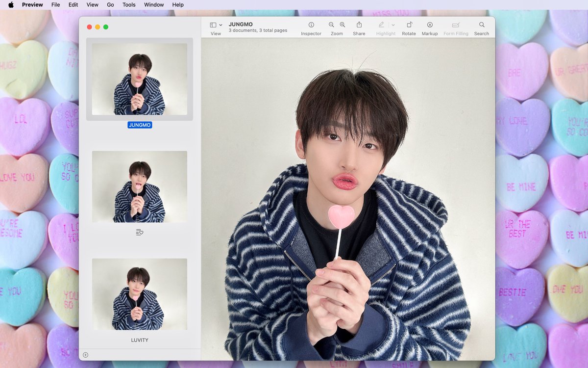The height and width of the screenshot is (368, 588).
Task: Zoom in with the plus magnifier
Action: [343, 25]
